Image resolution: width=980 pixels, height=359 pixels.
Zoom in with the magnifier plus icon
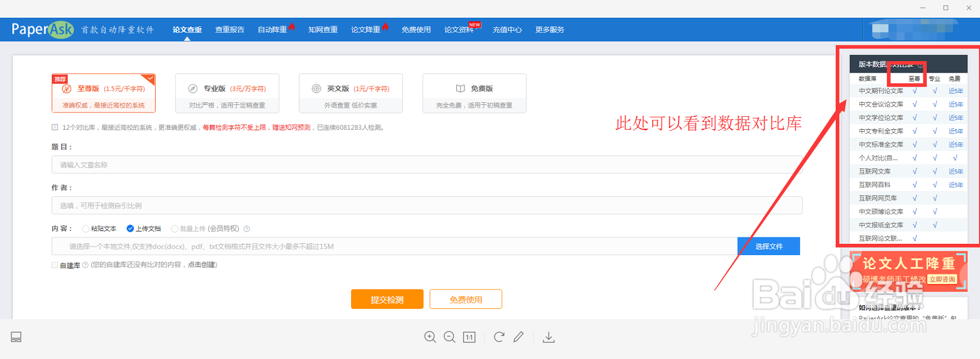(430, 337)
